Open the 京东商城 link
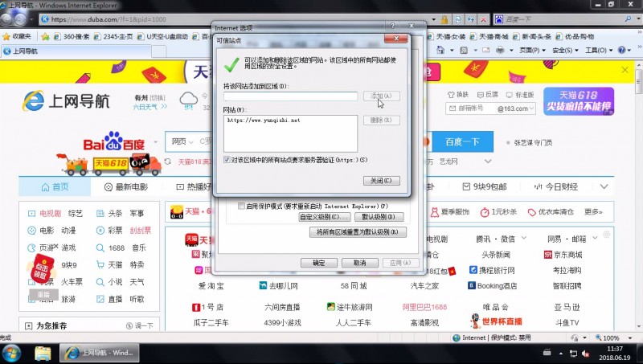Screen dimensions: 643x364 tap(563, 255)
